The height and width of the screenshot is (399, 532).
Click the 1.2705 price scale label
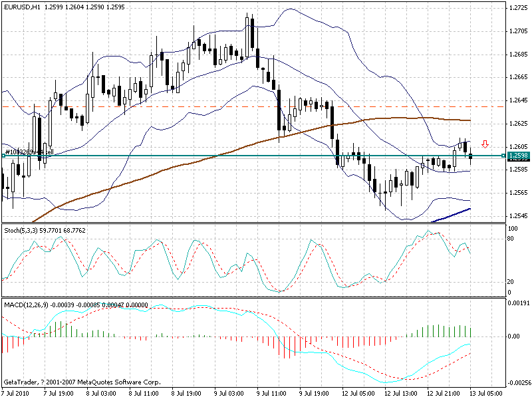(x=519, y=31)
